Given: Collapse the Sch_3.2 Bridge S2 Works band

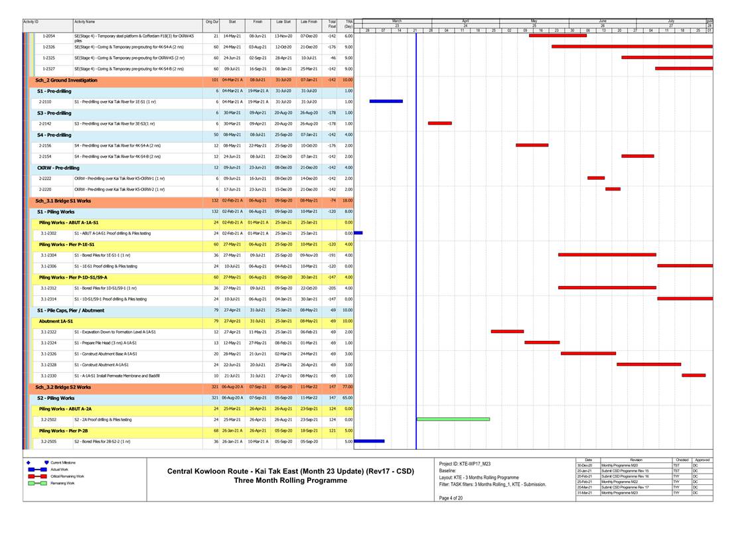Looking at the screenshot, I should (63, 387).
